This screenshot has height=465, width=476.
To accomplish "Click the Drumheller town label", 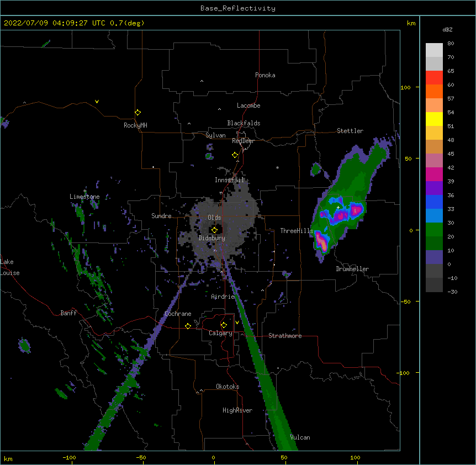I will click(352, 269).
